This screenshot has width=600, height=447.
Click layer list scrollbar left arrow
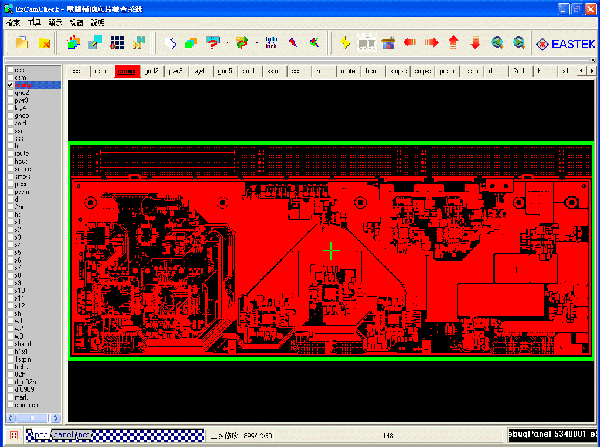10,418
